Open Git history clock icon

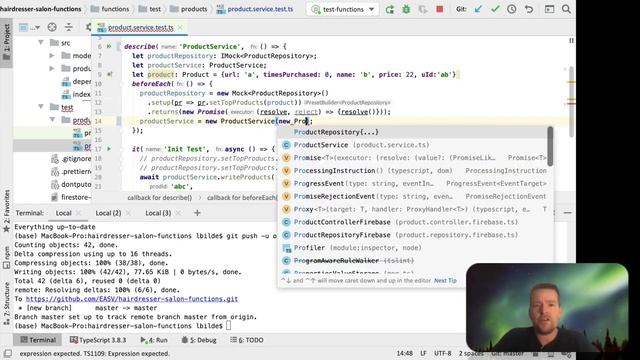(511, 9)
